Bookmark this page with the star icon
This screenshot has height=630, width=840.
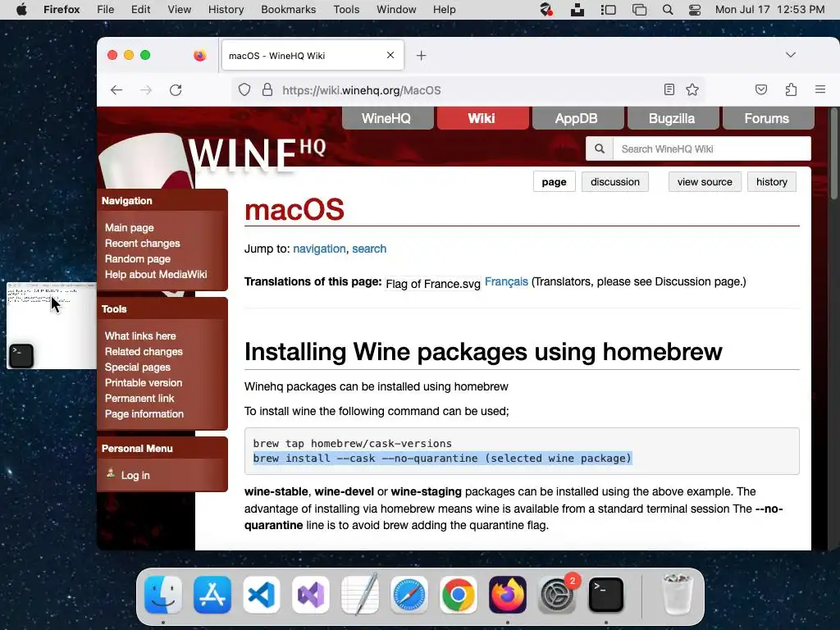coord(692,89)
